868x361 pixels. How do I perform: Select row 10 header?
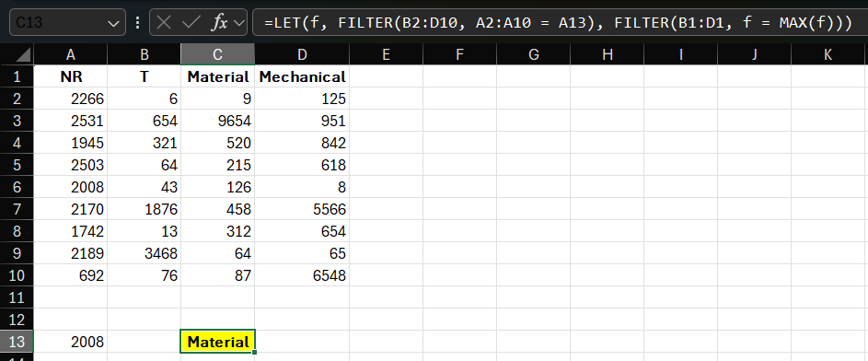(x=17, y=275)
